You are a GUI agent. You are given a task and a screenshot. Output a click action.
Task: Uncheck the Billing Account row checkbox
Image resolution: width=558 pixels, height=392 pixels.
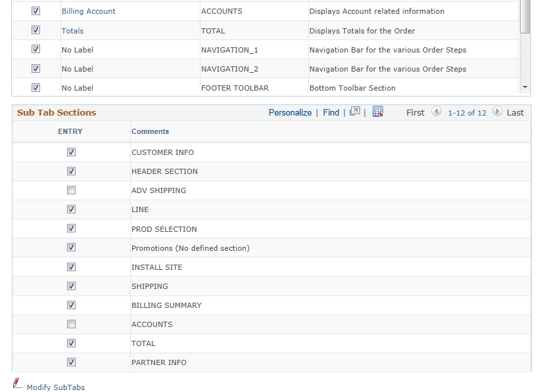36,11
